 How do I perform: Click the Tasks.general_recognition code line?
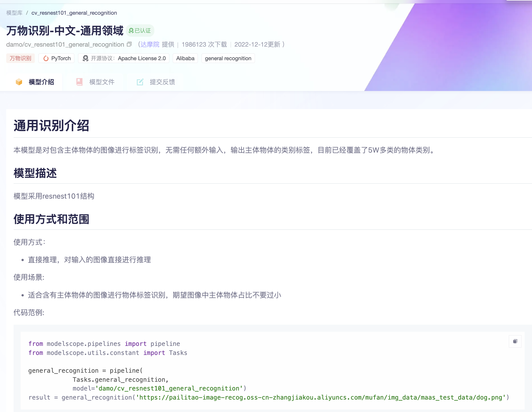(120, 380)
